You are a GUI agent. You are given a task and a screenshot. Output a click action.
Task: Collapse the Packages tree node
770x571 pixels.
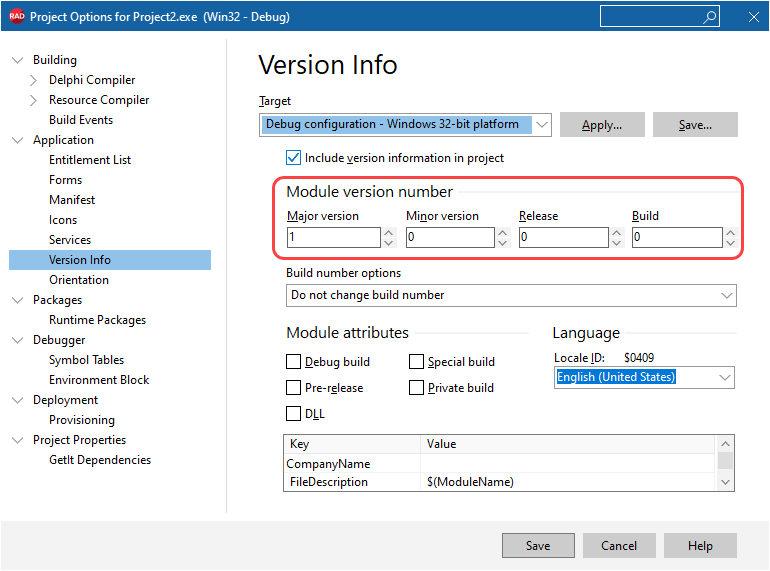point(18,300)
